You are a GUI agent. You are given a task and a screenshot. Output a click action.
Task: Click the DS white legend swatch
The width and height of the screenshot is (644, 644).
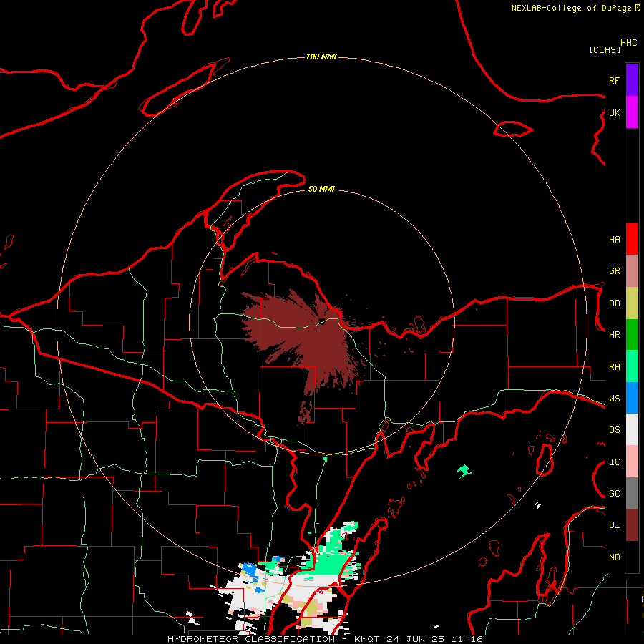(632, 429)
